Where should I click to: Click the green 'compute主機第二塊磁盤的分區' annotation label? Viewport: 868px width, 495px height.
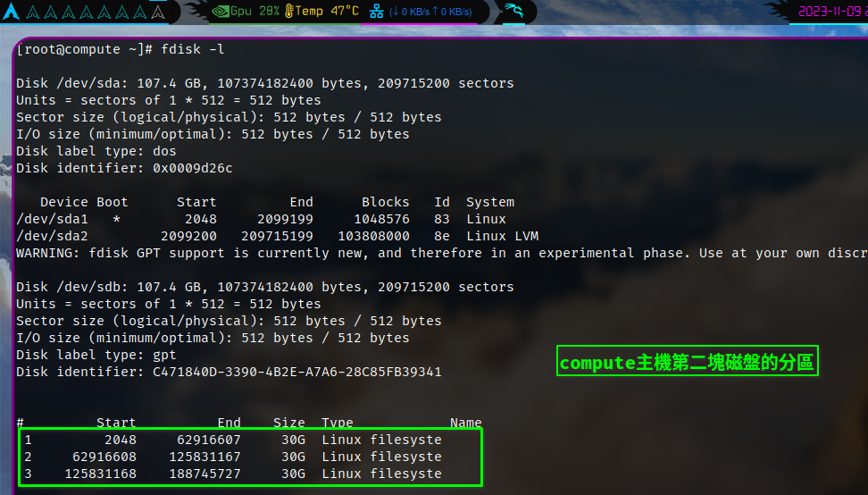pos(687,364)
